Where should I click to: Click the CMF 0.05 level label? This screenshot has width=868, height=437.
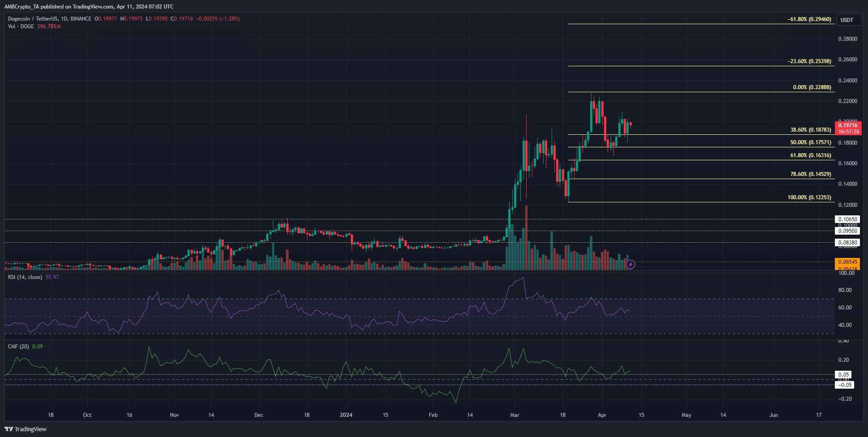[843, 375]
